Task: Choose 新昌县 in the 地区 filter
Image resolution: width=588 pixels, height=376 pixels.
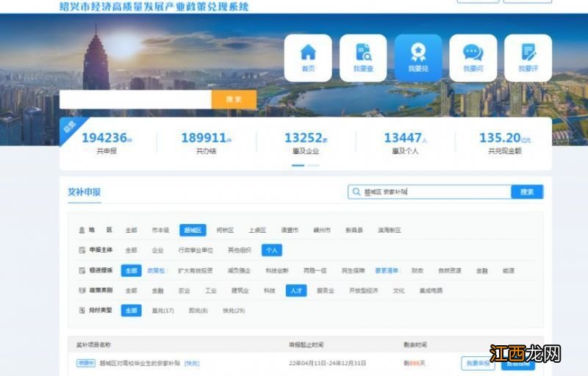Action: (354, 231)
